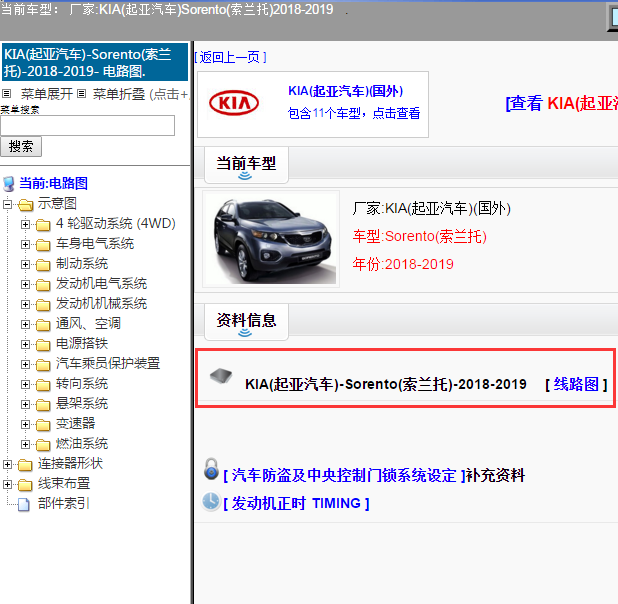The width and height of the screenshot is (618, 604).
Task: Expand the 汽车乘员保护装置 node
Action: point(25,364)
